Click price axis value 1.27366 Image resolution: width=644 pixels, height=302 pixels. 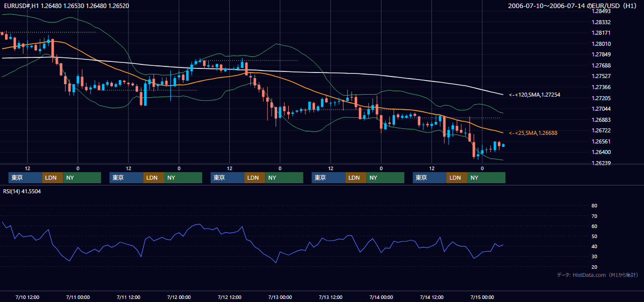click(x=601, y=87)
